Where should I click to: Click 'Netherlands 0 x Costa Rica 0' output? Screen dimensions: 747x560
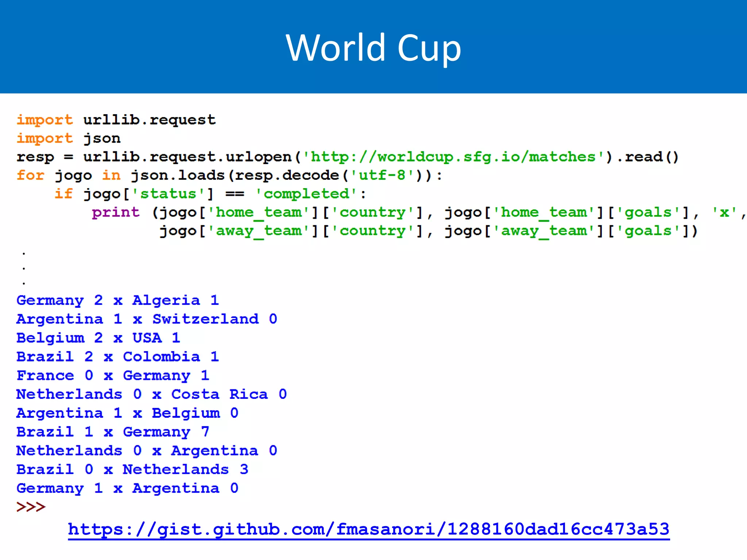[x=151, y=394]
